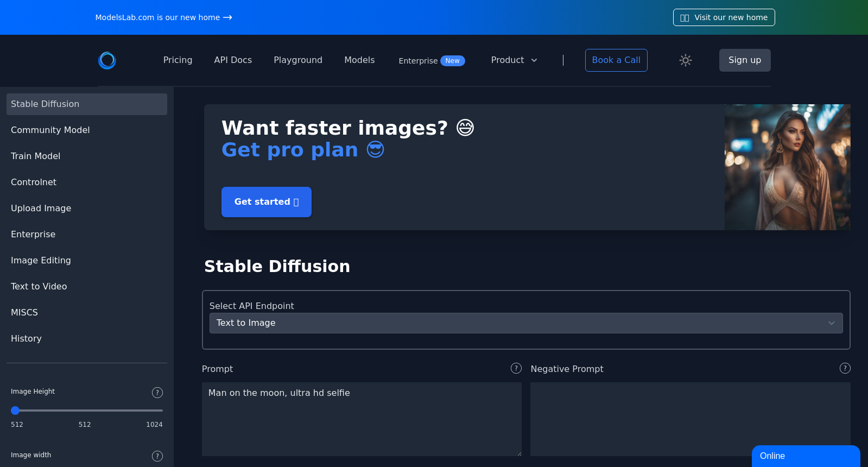The width and height of the screenshot is (868, 467).
Task: Go to API Docs
Action: (233, 60)
